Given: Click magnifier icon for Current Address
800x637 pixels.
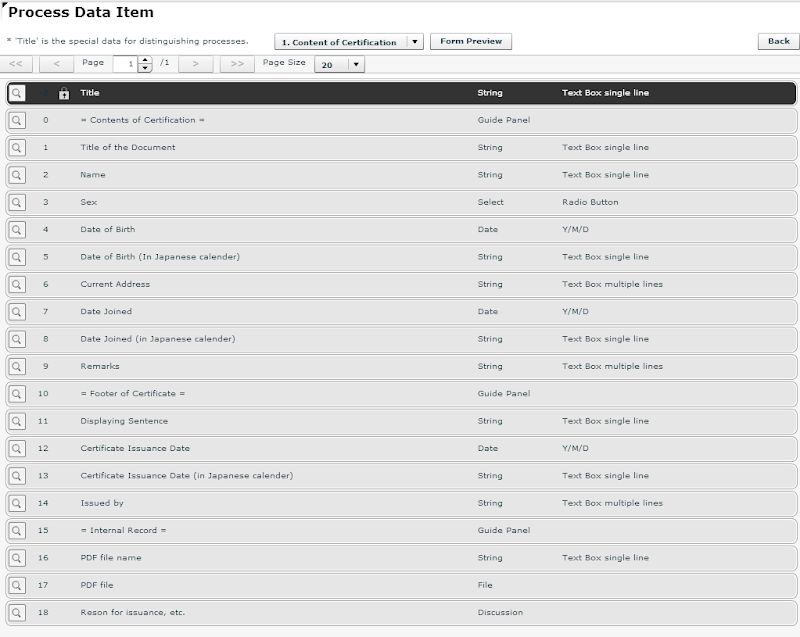Looking at the screenshot, I should point(17,285).
